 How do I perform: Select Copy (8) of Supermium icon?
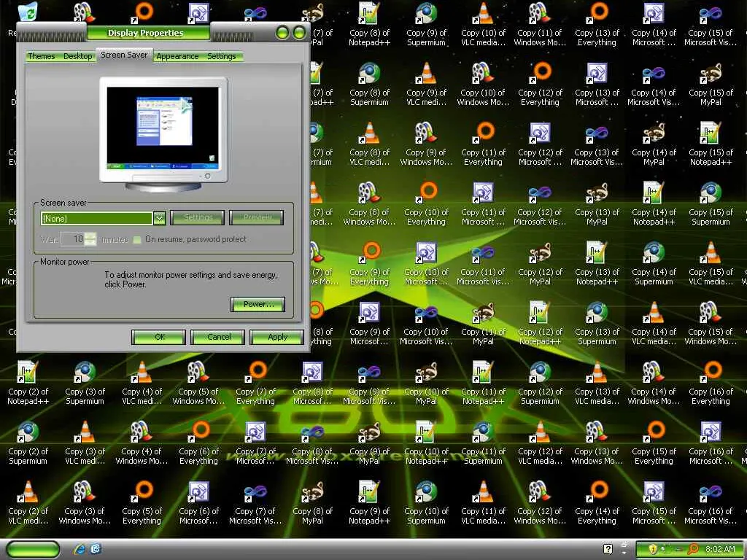(x=369, y=74)
